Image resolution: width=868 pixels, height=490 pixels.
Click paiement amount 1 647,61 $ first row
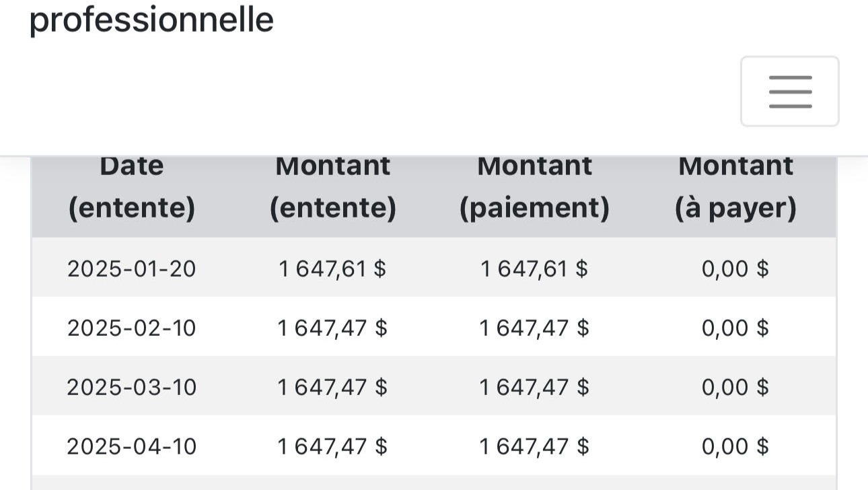pos(534,269)
